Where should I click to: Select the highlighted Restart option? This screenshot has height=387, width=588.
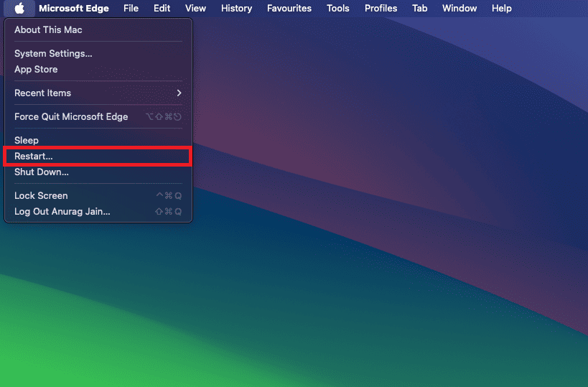coord(34,157)
